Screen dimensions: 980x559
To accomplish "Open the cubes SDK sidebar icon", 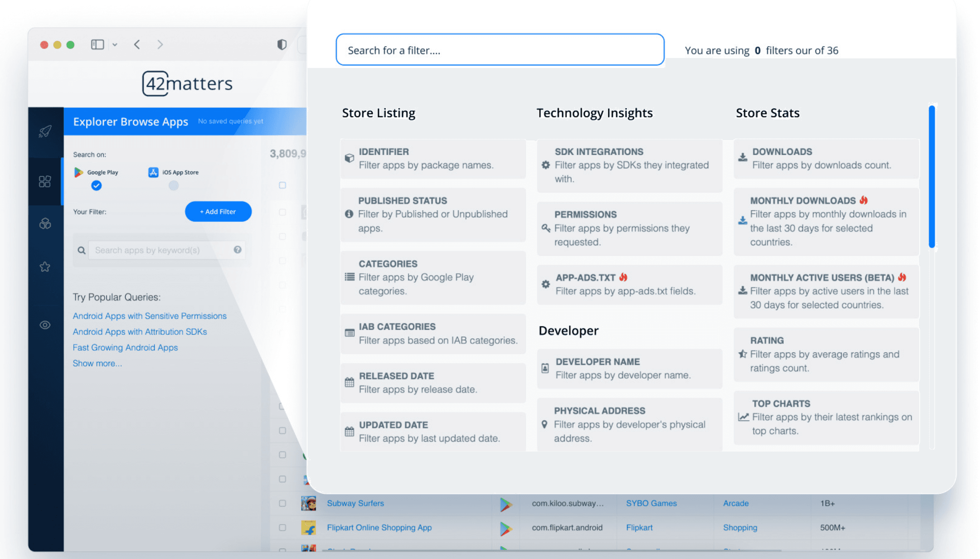I will pyautogui.click(x=45, y=223).
